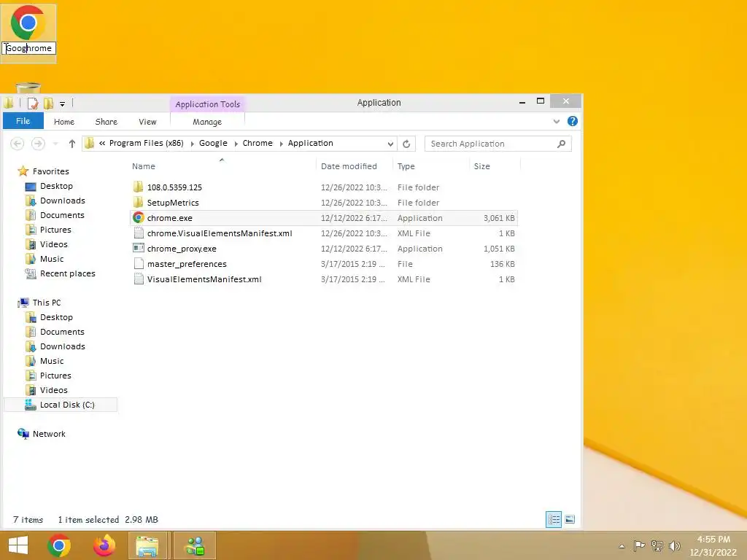Select the SetupMetrics folder
747x560 pixels.
(x=173, y=203)
